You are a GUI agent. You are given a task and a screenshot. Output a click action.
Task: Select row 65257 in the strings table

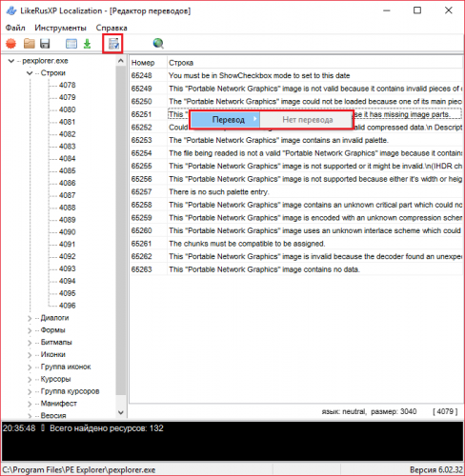point(296,192)
